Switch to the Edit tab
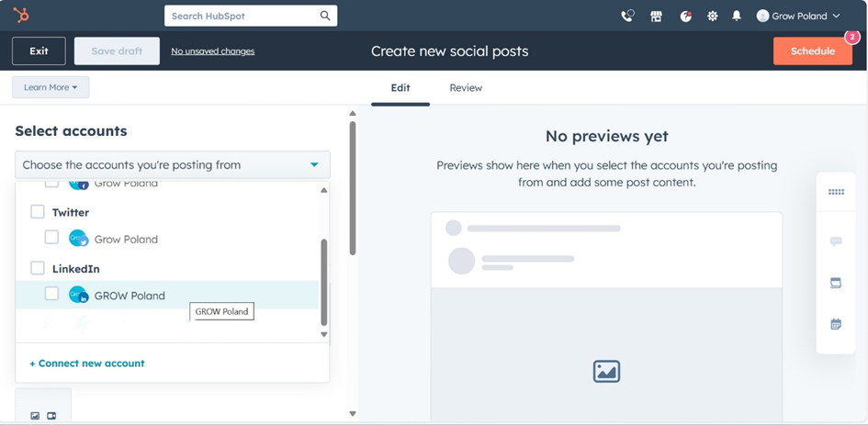868x425 pixels. [400, 88]
